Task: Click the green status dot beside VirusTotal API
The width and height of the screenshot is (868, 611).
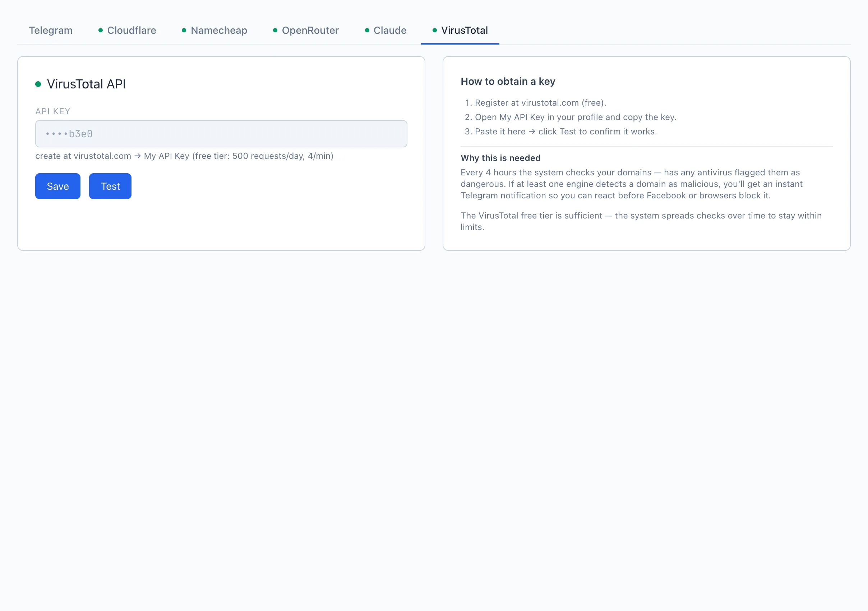Action: tap(38, 84)
